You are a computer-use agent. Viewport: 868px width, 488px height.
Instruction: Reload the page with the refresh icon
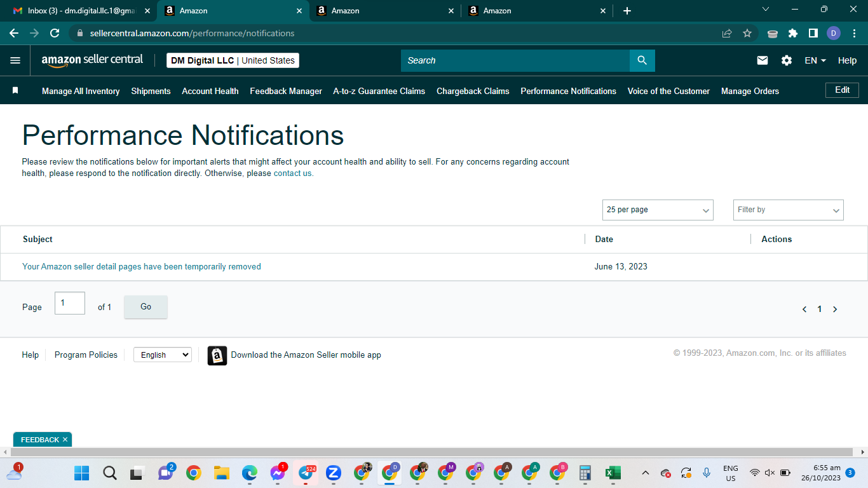pyautogui.click(x=55, y=33)
